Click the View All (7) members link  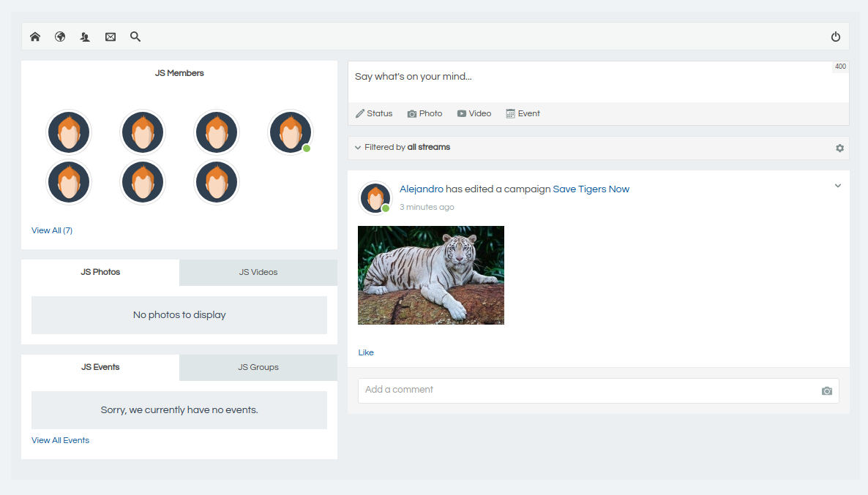pos(52,230)
